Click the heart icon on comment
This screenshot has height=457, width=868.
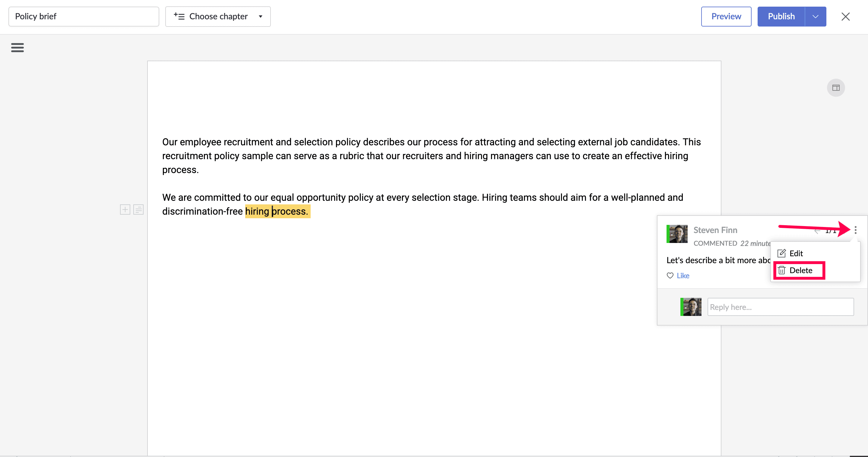pos(670,276)
